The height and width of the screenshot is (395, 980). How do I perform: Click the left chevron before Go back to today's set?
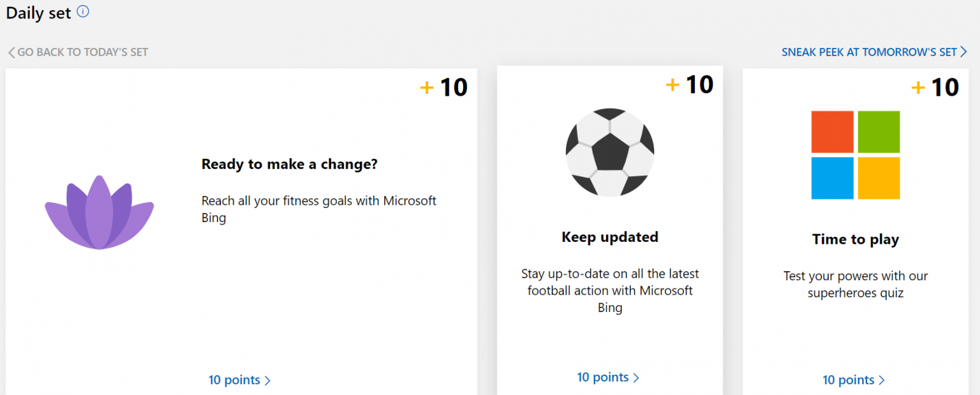coord(10,52)
